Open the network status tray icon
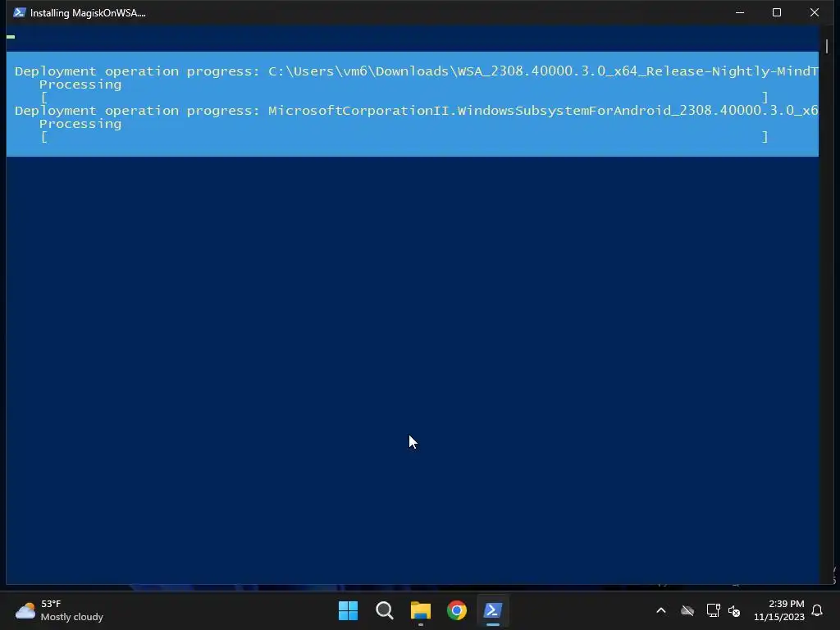This screenshot has height=630, width=840. coord(713,610)
